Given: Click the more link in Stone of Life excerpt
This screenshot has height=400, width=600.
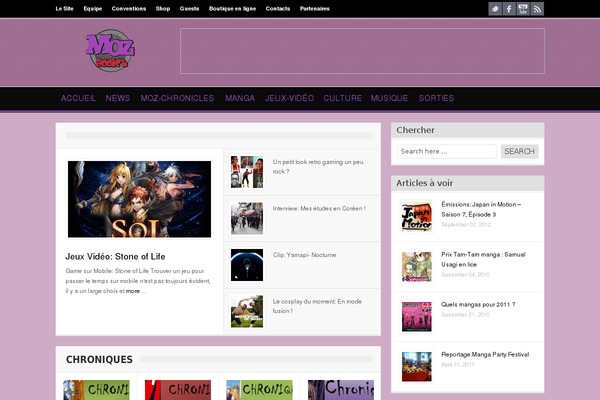Looking at the screenshot, I should 133,291.
